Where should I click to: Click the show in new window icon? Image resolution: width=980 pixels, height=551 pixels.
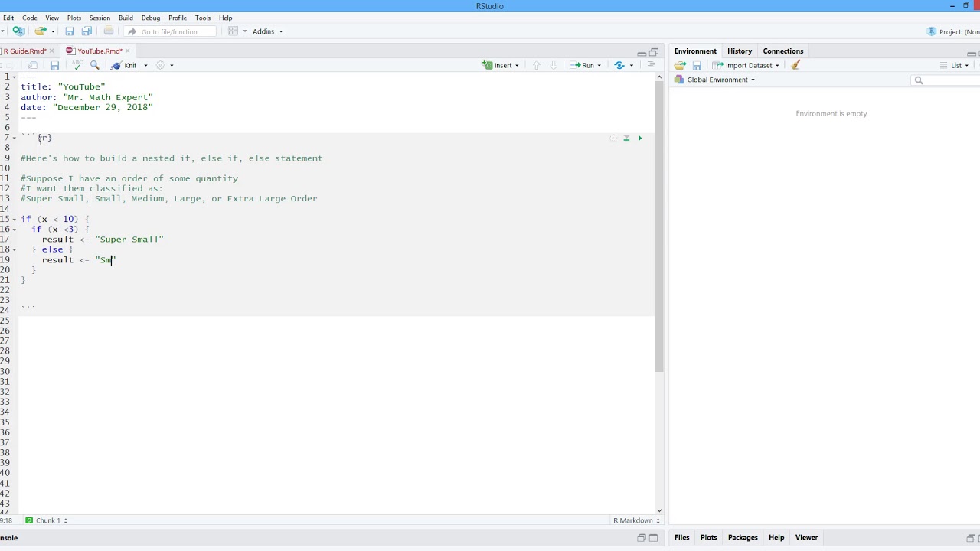[32, 65]
